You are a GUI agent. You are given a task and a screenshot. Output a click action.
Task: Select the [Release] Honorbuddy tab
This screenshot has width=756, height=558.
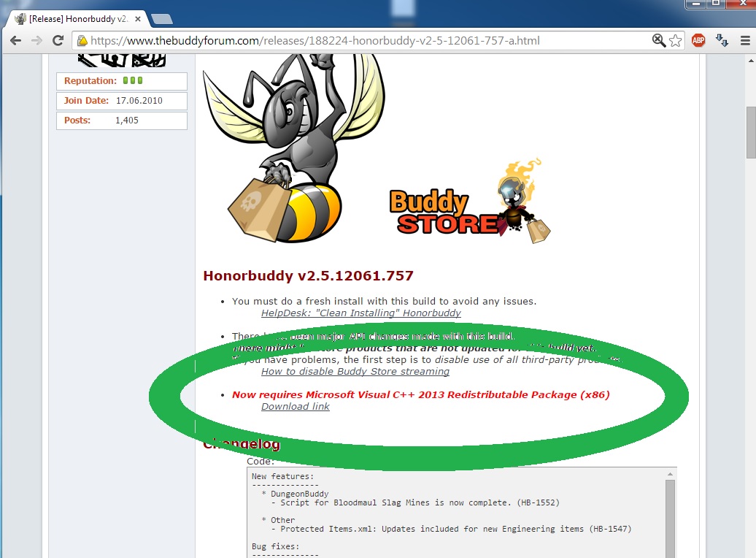tap(78, 19)
